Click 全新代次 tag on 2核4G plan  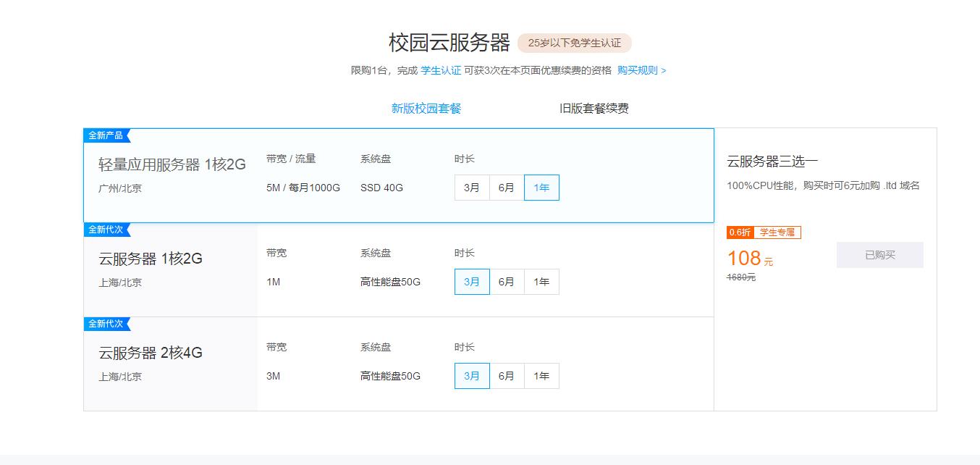pos(106,324)
